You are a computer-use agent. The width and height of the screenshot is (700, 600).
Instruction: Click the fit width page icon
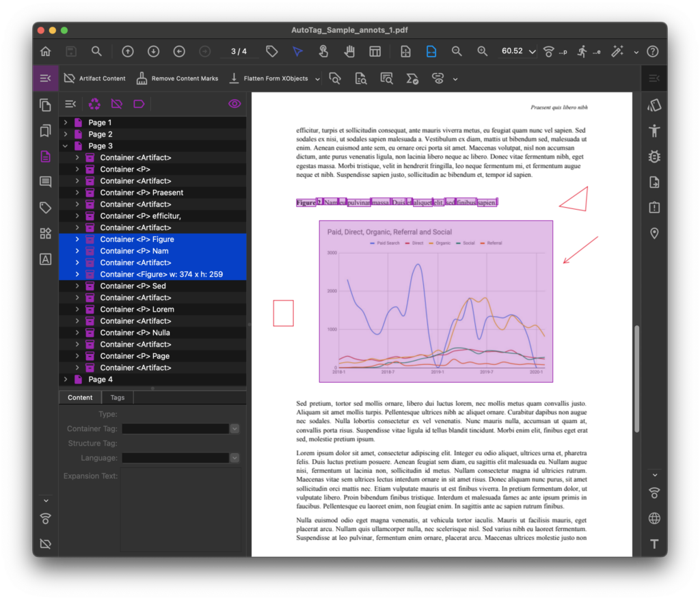pyautogui.click(x=431, y=51)
